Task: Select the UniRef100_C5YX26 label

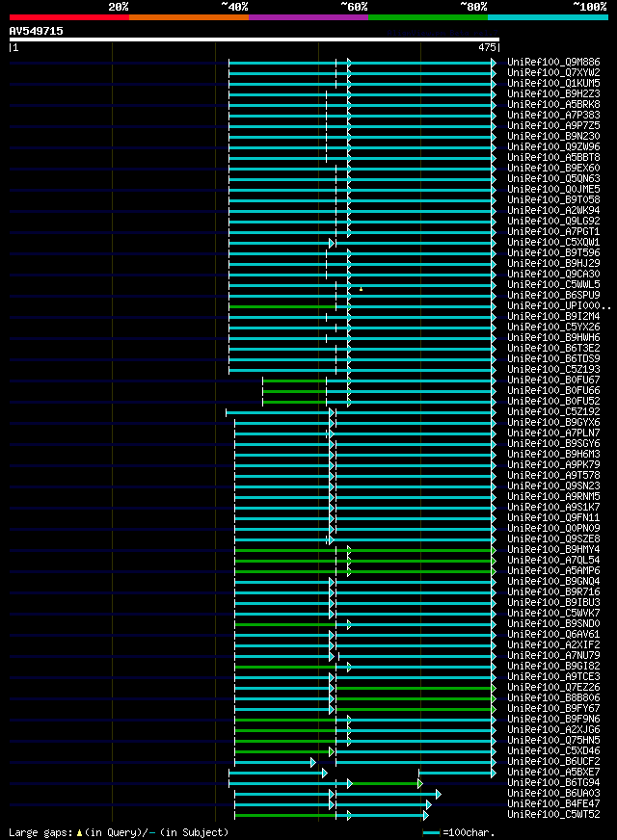Action: pyautogui.click(x=553, y=328)
